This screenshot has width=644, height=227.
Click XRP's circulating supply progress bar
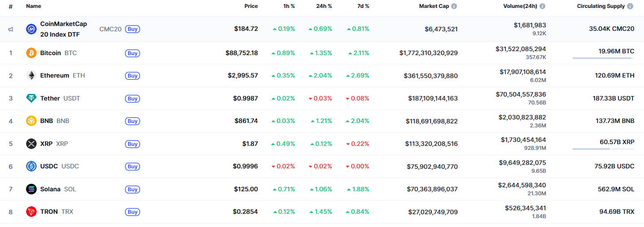tap(603, 149)
